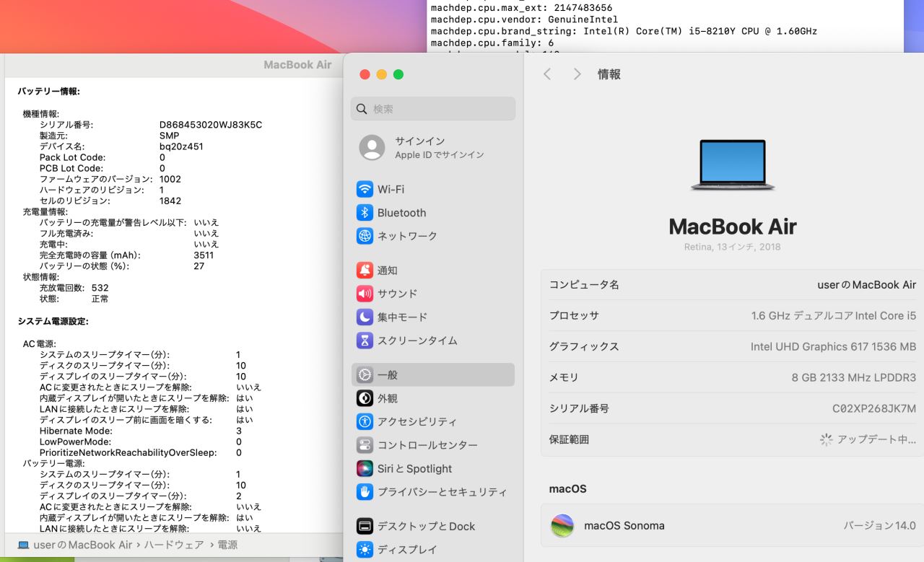Image resolution: width=924 pixels, height=562 pixels.
Task: Click the forward navigation chevron
Action: 577,74
